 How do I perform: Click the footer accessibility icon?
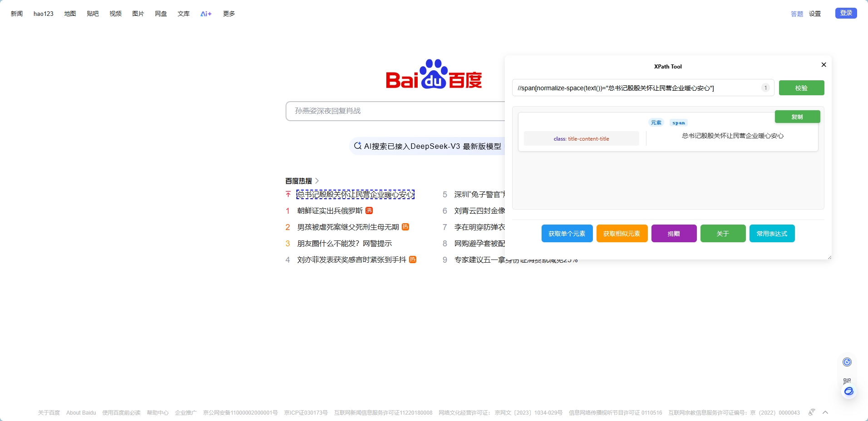(x=812, y=412)
